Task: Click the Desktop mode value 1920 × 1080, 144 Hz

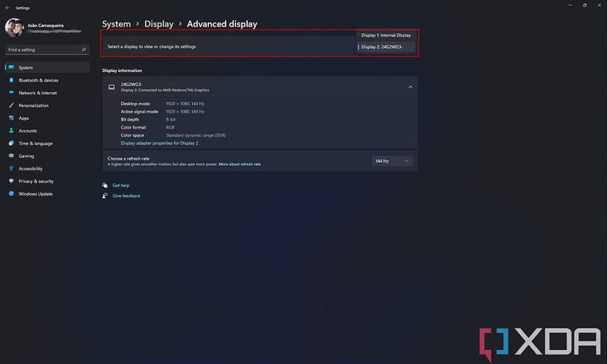Action: click(x=185, y=104)
